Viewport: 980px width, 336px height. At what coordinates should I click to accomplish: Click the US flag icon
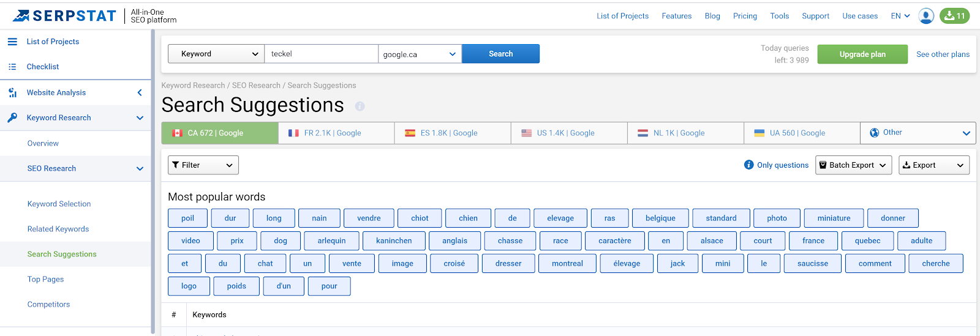526,133
